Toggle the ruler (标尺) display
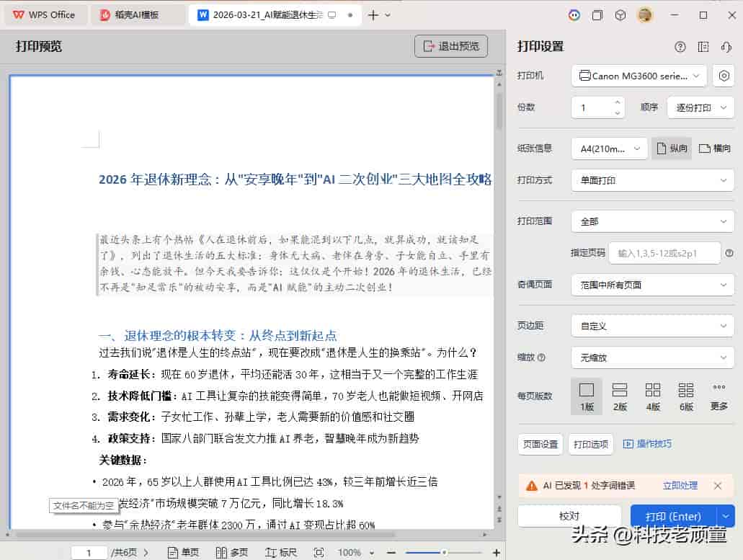 (281, 552)
